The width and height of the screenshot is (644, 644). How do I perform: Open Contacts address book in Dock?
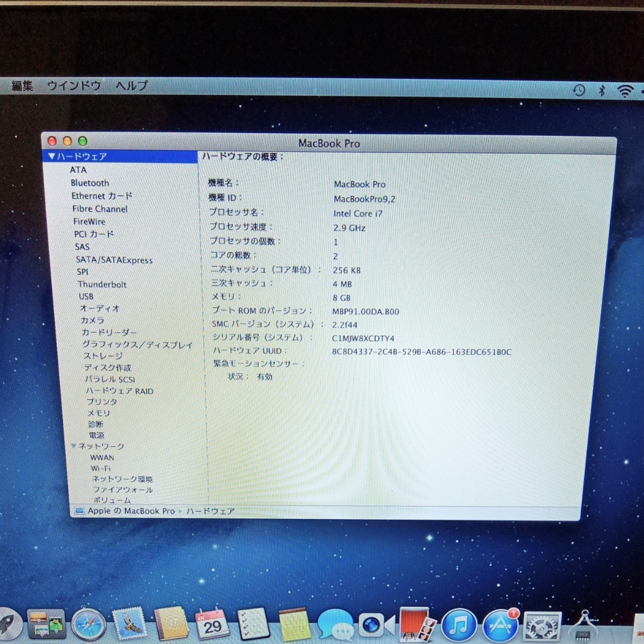click(x=171, y=624)
